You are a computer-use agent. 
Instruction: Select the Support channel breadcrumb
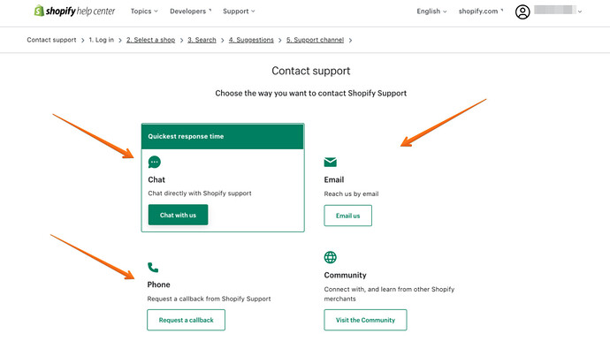tap(316, 40)
